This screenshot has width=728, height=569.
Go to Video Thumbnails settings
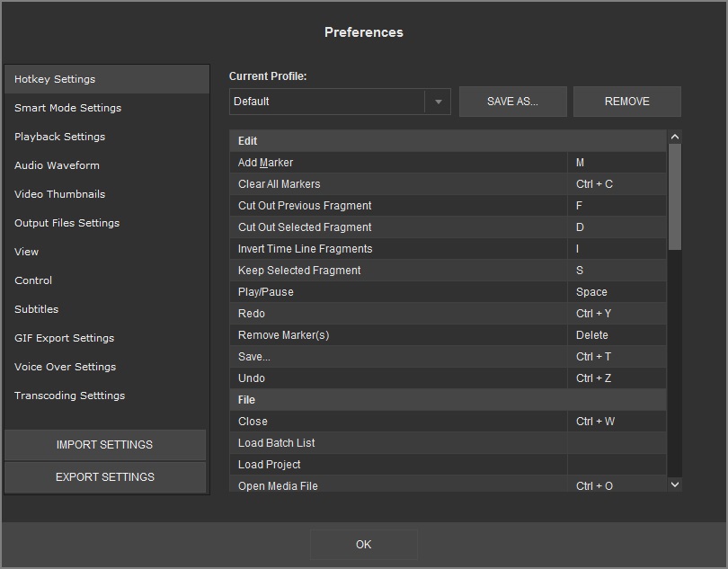pos(59,194)
